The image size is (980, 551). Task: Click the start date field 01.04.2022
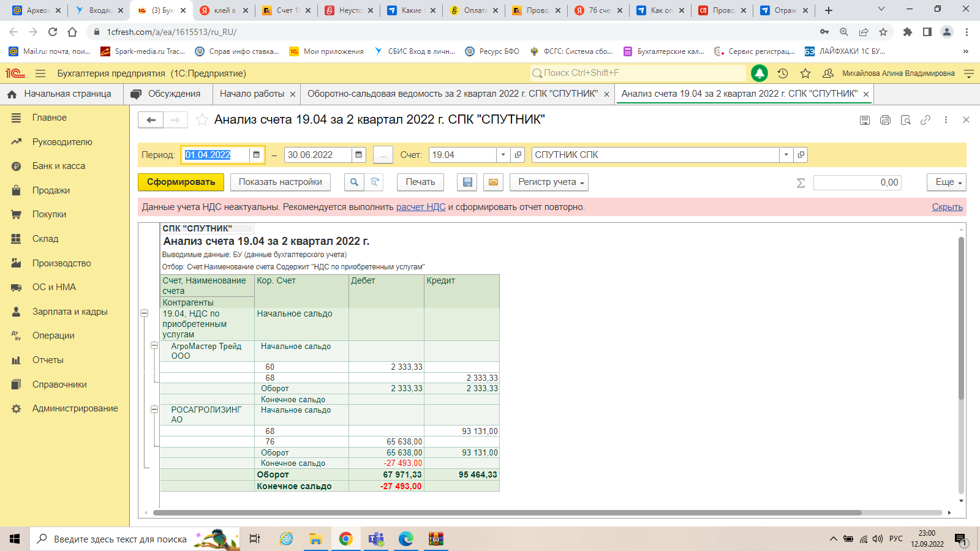pos(216,155)
